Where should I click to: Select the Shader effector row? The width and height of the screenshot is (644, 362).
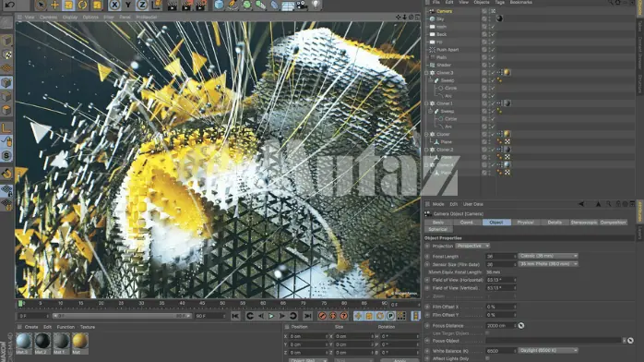coord(444,65)
